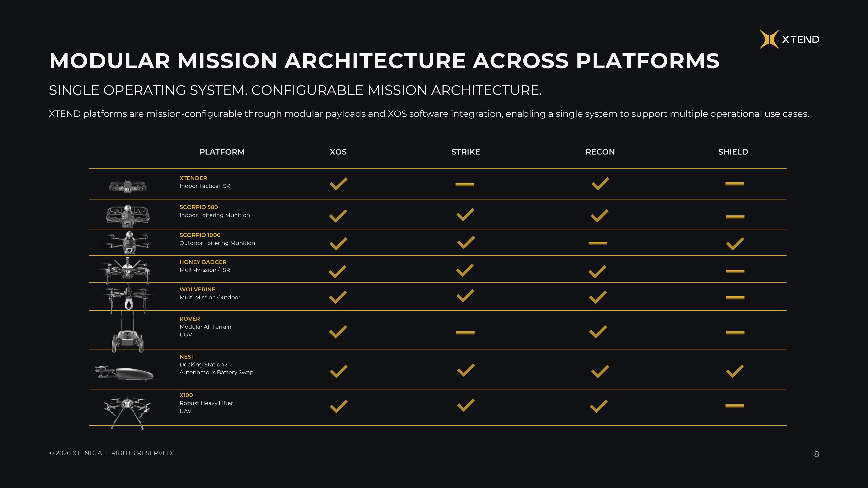Select the SHIELD dash for SCORPIO 500
The width and height of the screenshot is (868, 488).
(x=735, y=217)
